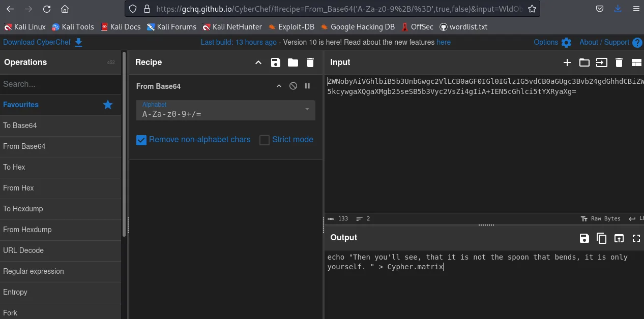
Task: Open Exploit-DB bookmark
Action: click(291, 27)
